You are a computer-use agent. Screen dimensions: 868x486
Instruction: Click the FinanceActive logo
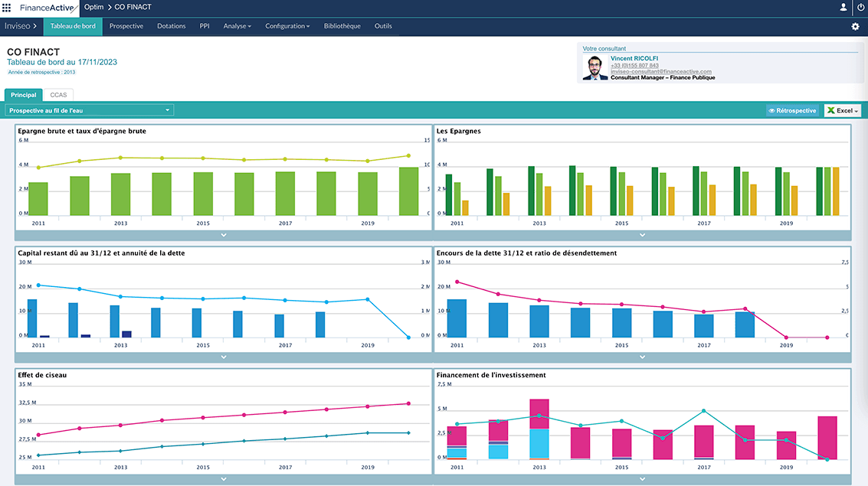point(47,7)
